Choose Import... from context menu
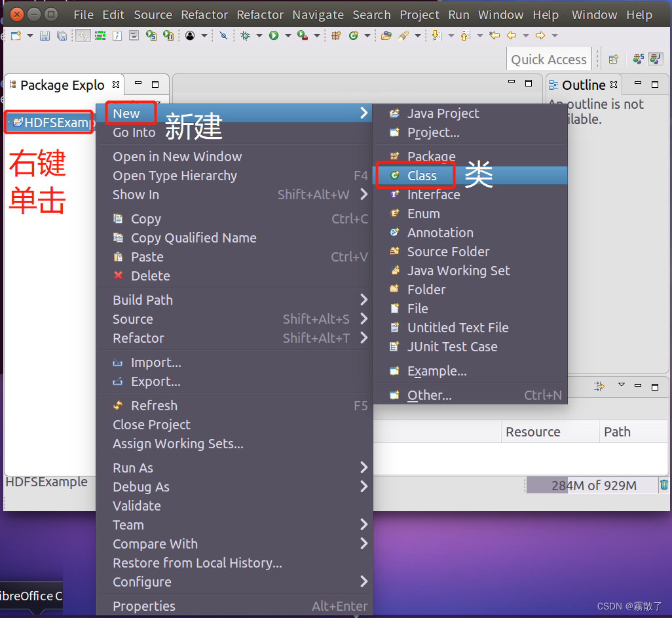This screenshot has width=672, height=618. coord(234,362)
